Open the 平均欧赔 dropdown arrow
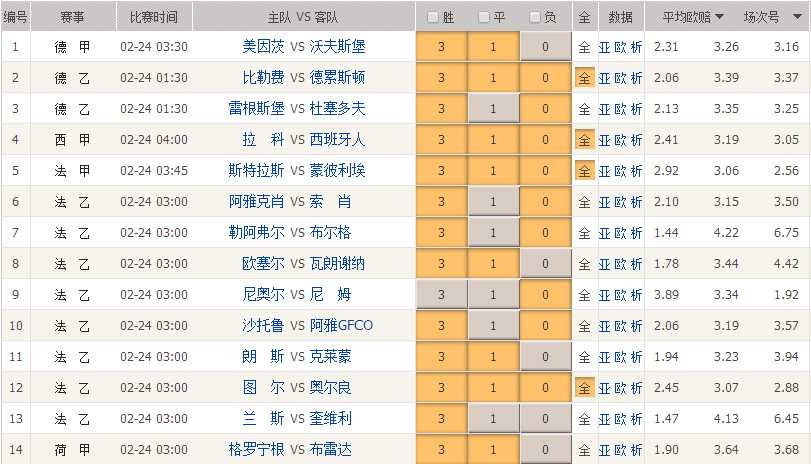Viewport: 811px width, 464px height. (719, 17)
